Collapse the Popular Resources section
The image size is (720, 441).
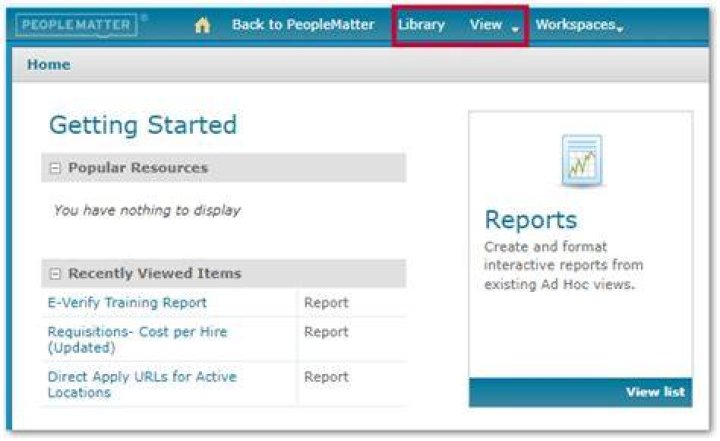tap(55, 168)
